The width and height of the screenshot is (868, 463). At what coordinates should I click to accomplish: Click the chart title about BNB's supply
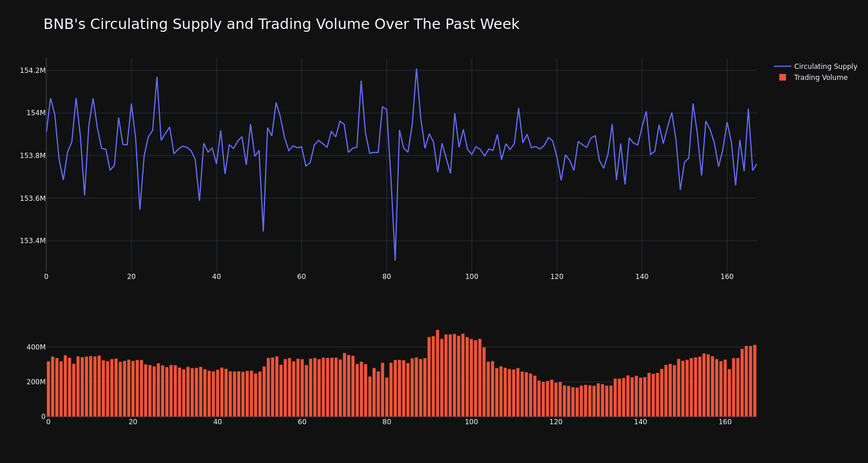coord(281,24)
